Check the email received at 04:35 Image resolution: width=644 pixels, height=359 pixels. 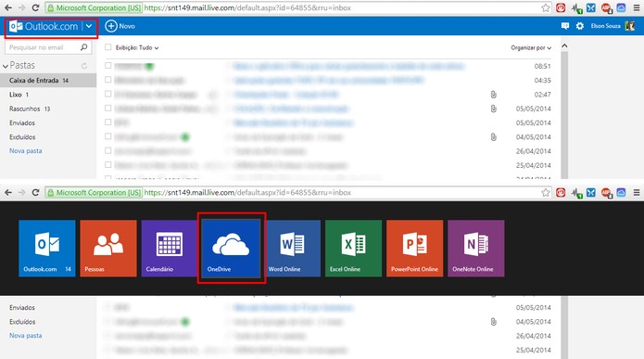pos(108,80)
